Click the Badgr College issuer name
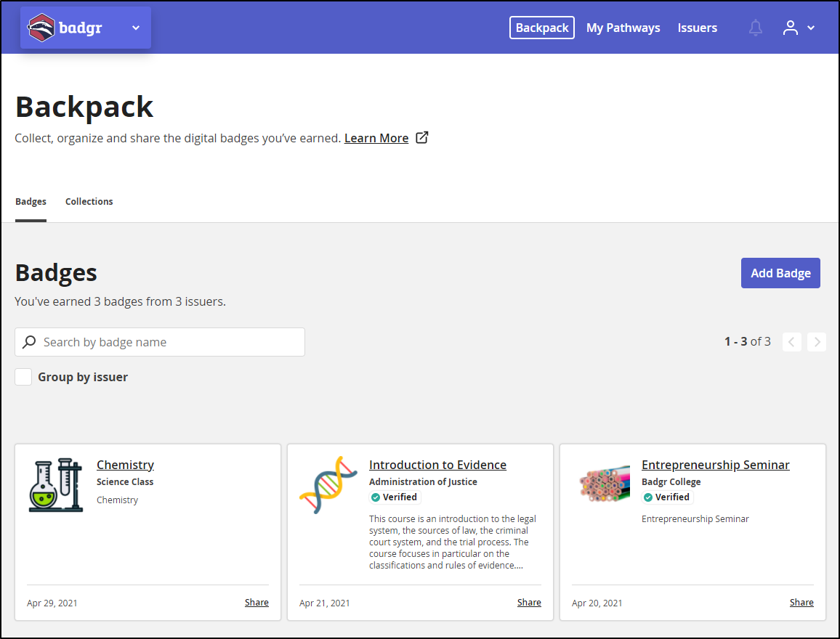The height and width of the screenshot is (639, 840). (671, 481)
